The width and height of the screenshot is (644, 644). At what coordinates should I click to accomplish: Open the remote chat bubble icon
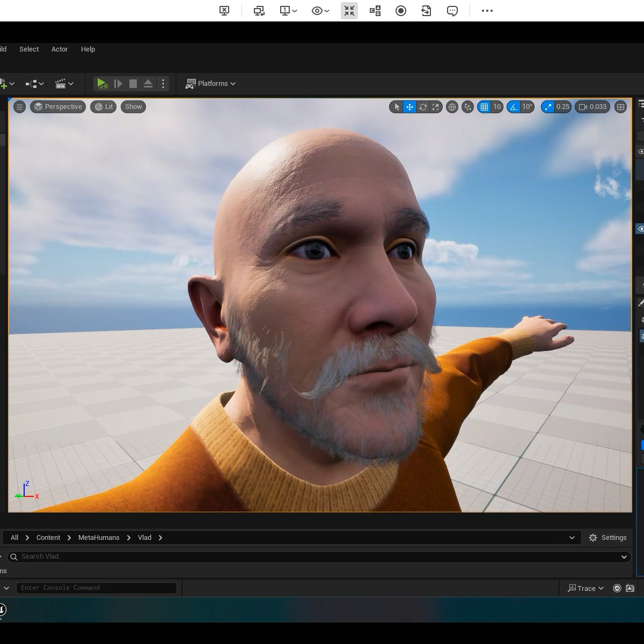(x=452, y=11)
